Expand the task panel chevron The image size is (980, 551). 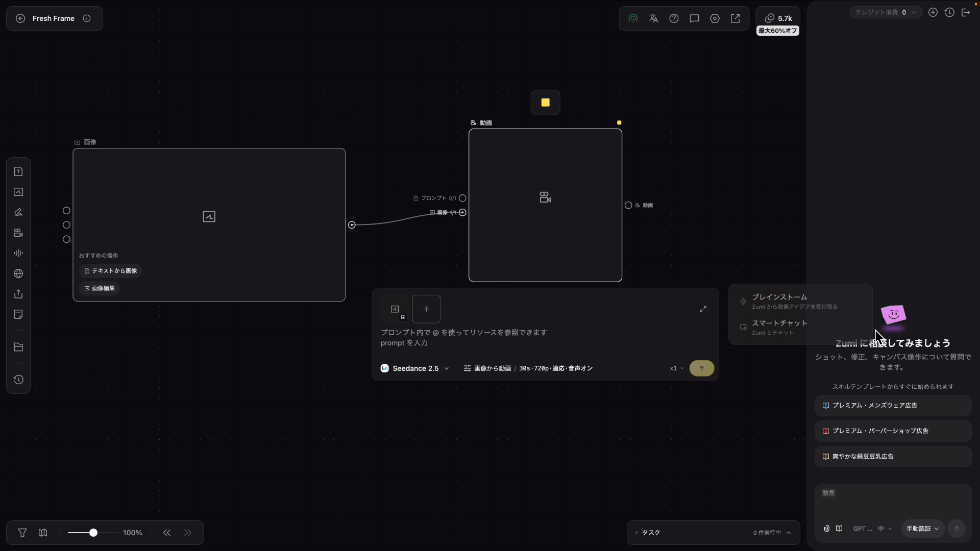click(x=789, y=533)
